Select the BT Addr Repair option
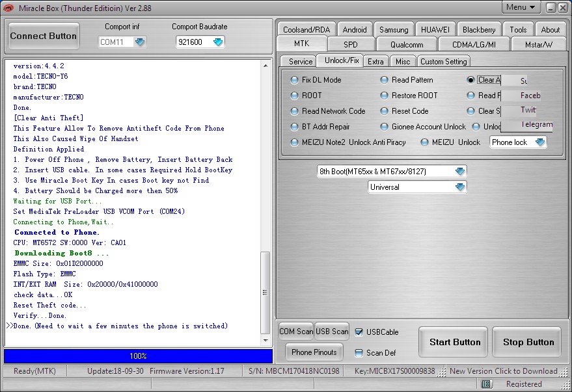The image size is (572, 392). coord(294,127)
